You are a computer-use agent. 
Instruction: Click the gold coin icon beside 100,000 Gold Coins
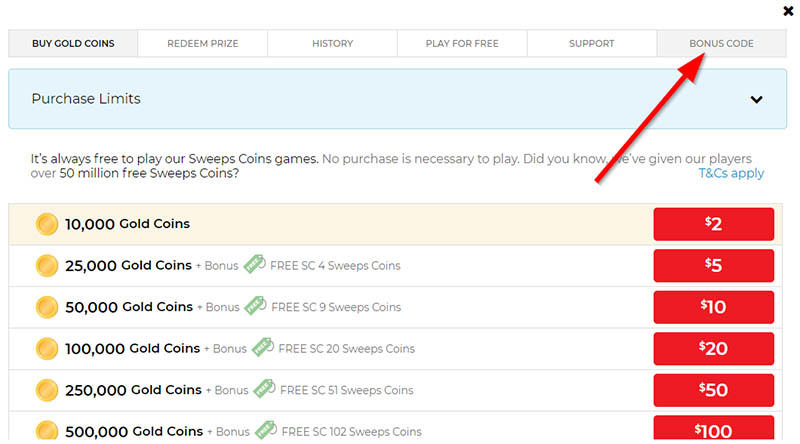click(x=46, y=349)
